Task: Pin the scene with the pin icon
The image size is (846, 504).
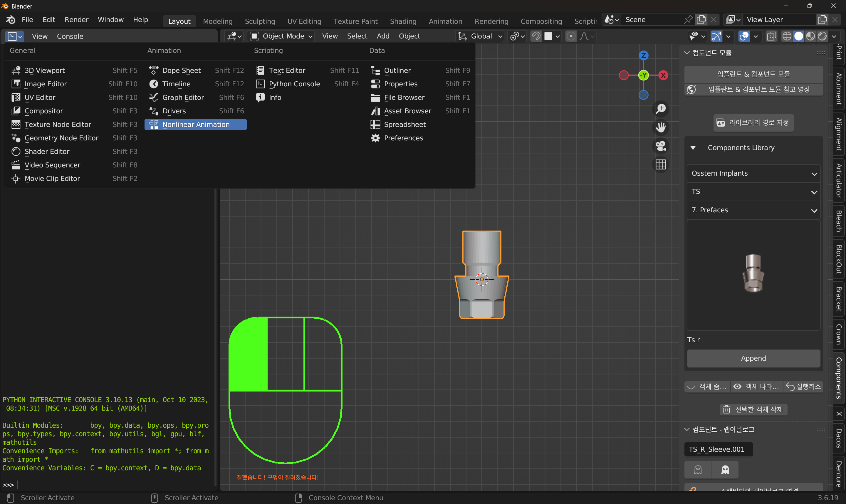Action: 688,20
